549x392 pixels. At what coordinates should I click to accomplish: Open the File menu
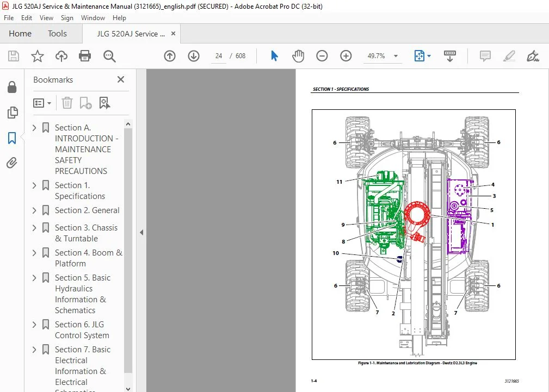coord(9,18)
